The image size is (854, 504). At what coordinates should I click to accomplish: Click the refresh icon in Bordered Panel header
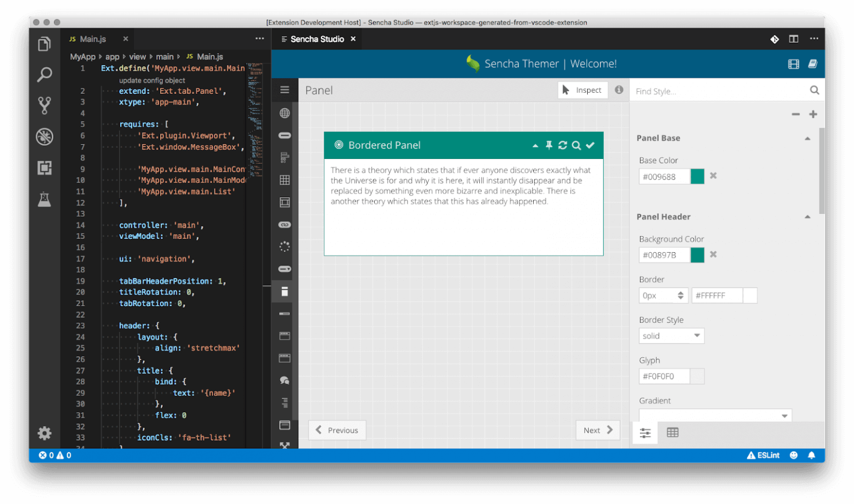pos(563,145)
